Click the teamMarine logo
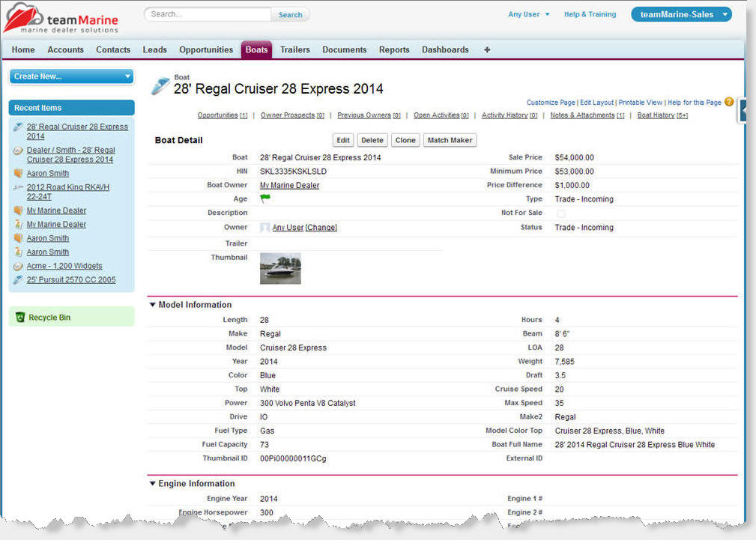 [x=61, y=18]
